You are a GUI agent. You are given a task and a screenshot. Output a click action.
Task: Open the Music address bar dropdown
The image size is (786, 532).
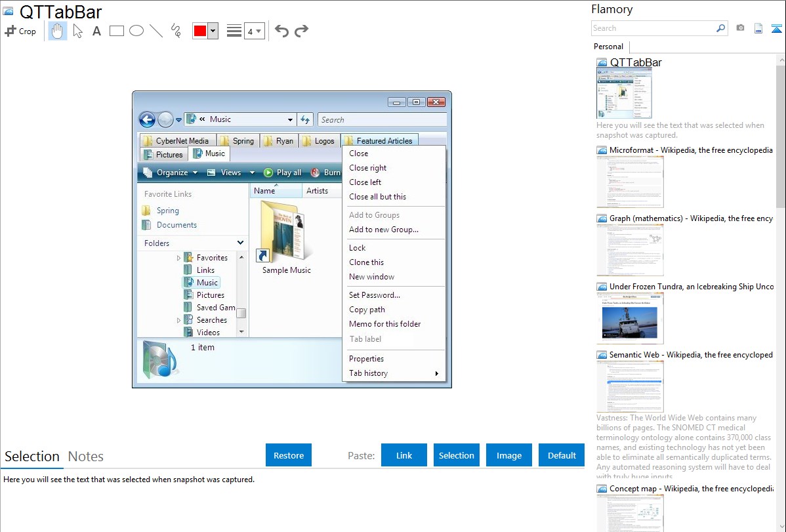[x=290, y=120]
